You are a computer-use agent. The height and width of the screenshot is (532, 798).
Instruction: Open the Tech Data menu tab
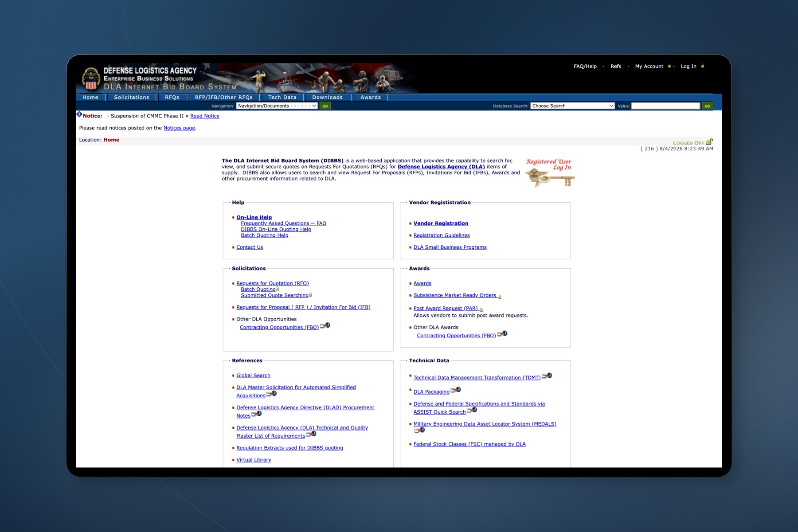282,98
